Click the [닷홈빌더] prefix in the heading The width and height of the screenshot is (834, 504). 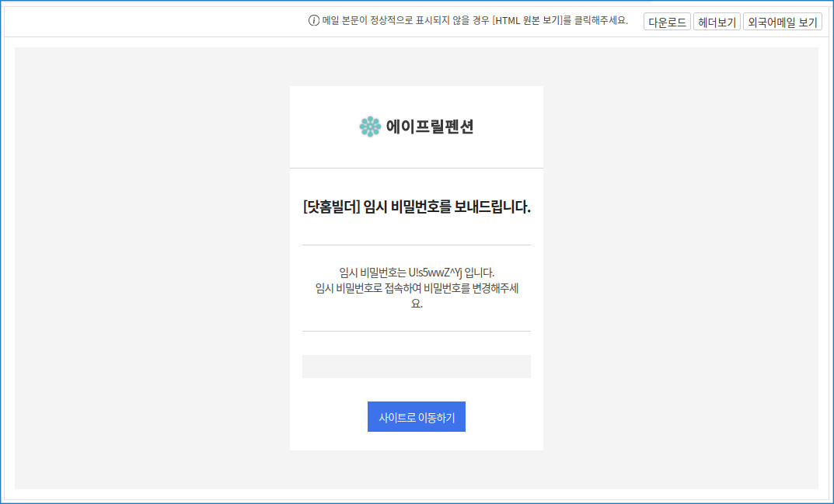pos(331,207)
